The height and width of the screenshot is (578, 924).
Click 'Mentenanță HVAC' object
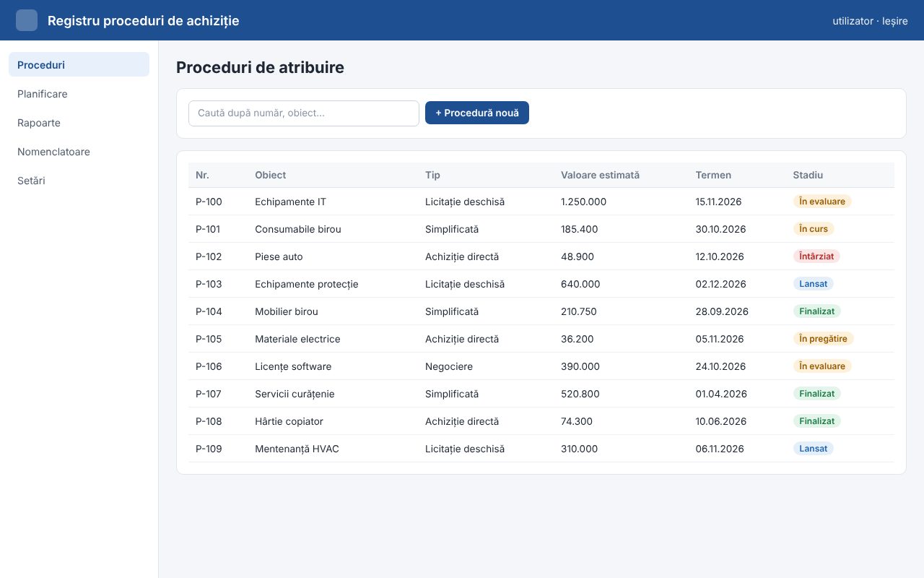tap(297, 449)
